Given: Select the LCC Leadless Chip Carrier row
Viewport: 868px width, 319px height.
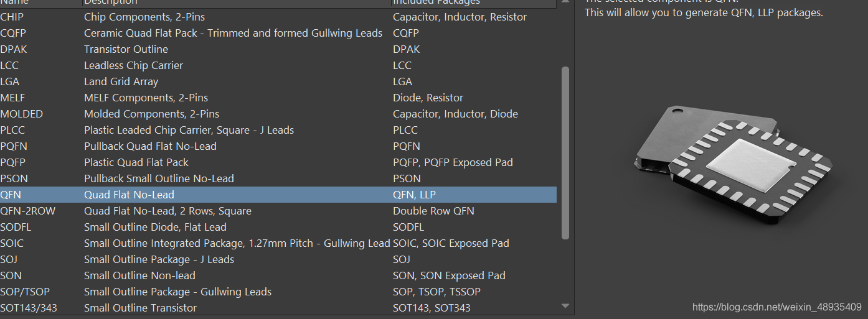Looking at the screenshot, I should [x=133, y=65].
